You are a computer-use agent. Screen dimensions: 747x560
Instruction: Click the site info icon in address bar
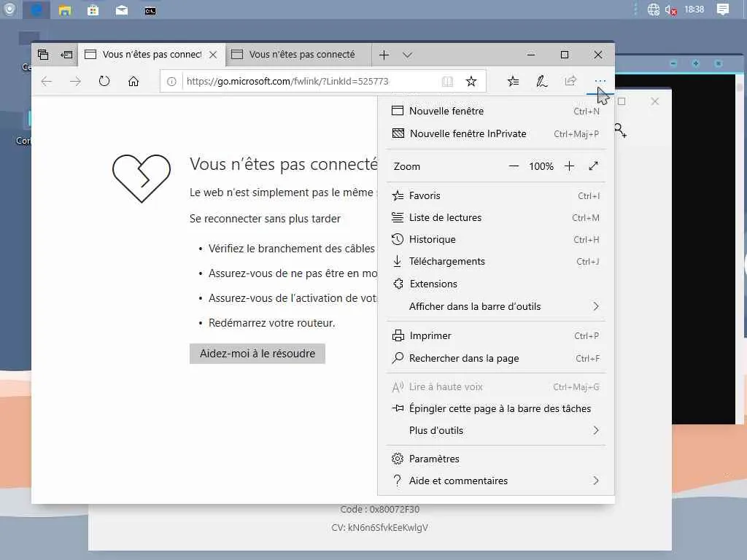(171, 82)
